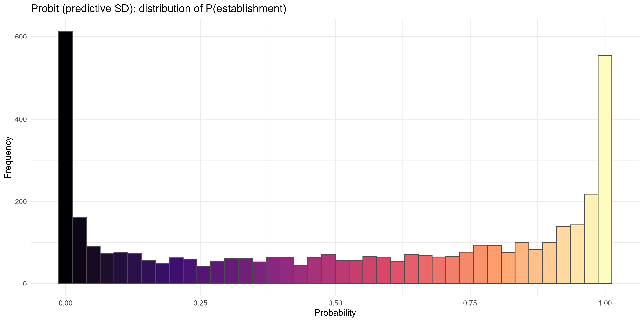The height and width of the screenshot is (322, 644).
Task: Click the word 'Probit' in the chart title
Action: 45,9
